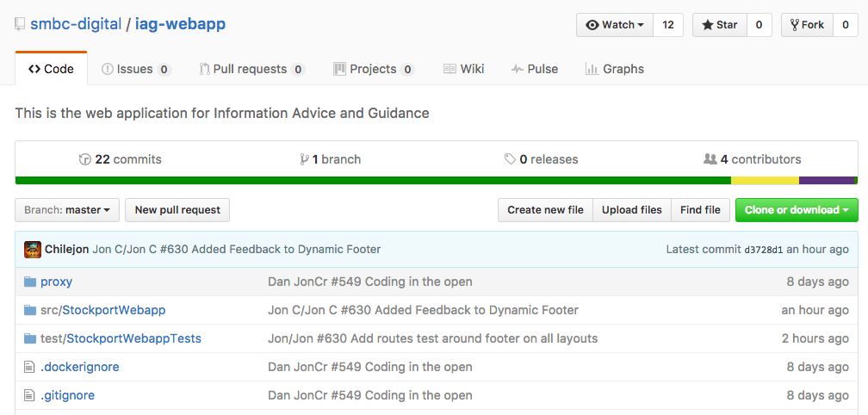Click the Chilejon avatar thumbnail

(33, 250)
